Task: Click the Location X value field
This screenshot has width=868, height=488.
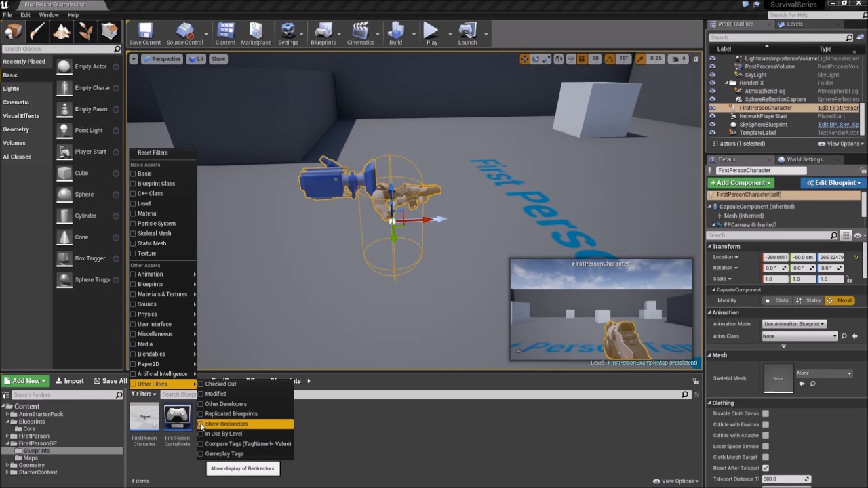Action: 776,258
